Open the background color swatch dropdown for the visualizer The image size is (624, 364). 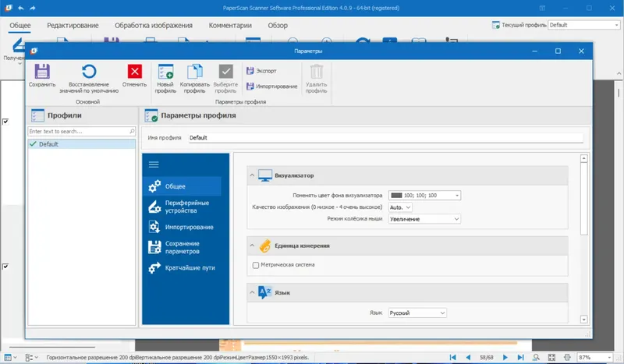click(424, 196)
